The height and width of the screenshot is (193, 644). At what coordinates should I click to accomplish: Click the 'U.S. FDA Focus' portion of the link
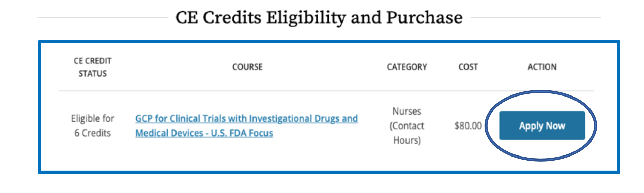242,133
